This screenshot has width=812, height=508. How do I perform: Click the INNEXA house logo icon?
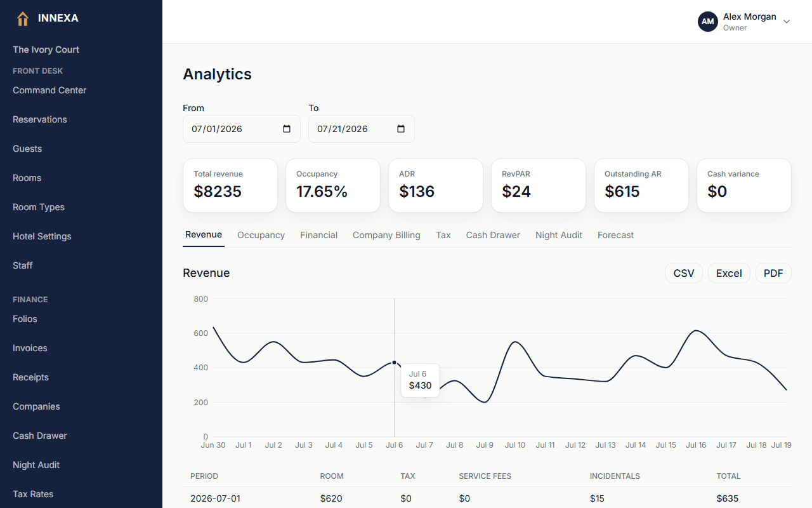(x=23, y=18)
